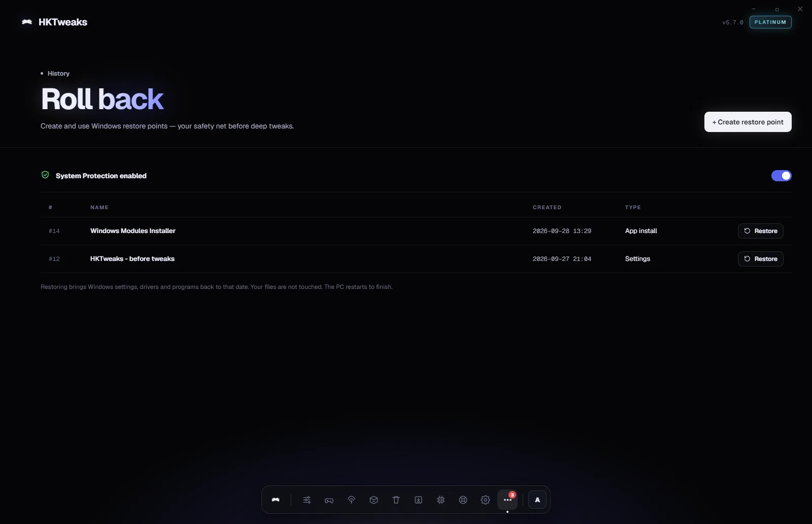
Task: Open the package box icon in dock
Action: (374, 500)
